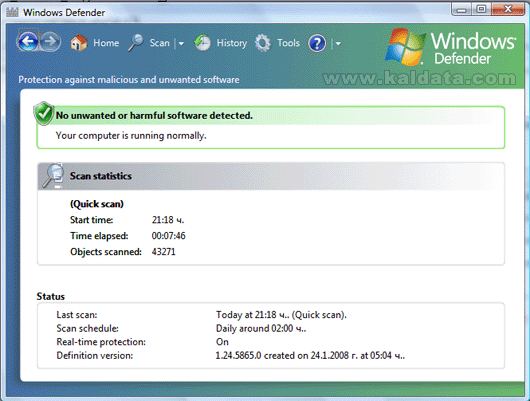Click the Tools gear icon
530x401 pixels.
point(263,43)
